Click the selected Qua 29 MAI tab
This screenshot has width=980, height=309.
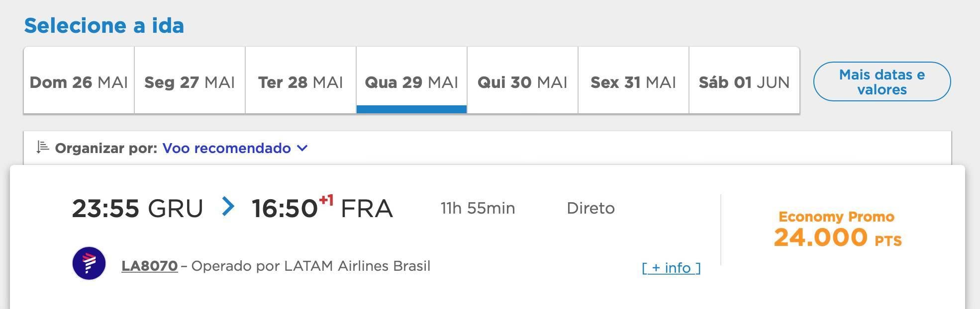tap(411, 82)
